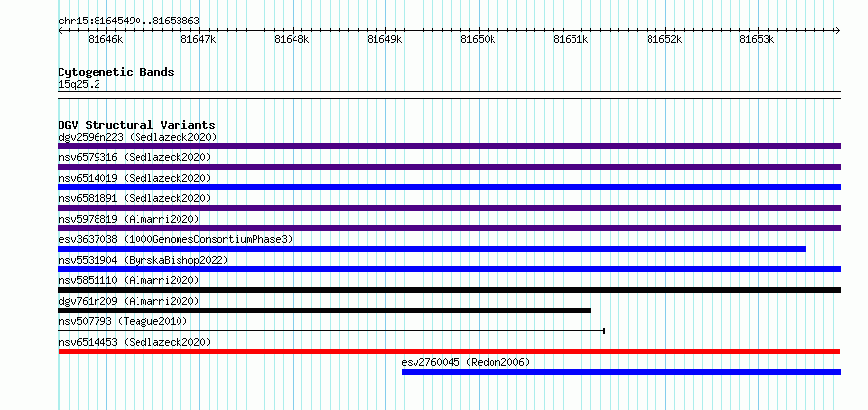Screen dimensions: 868x410
Task: Click the blue bar for esv2760045
Action: pyautogui.click(x=621, y=372)
